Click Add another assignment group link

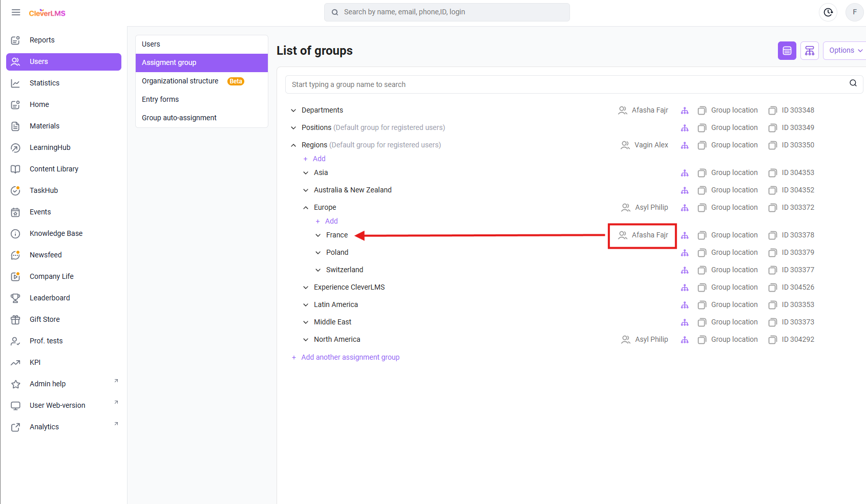350,357
